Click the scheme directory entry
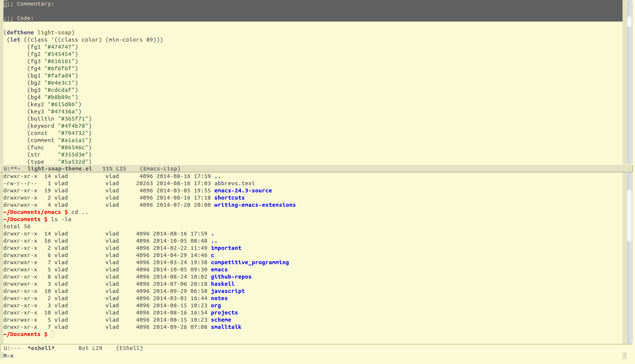635x364 pixels. click(x=221, y=320)
